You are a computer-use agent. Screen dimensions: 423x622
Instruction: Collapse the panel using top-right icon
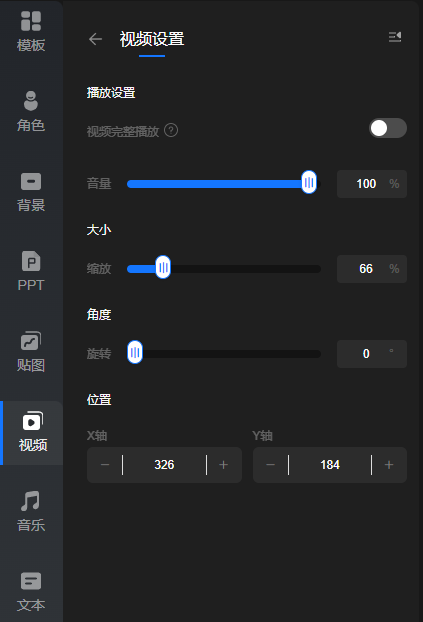[x=395, y=37]
